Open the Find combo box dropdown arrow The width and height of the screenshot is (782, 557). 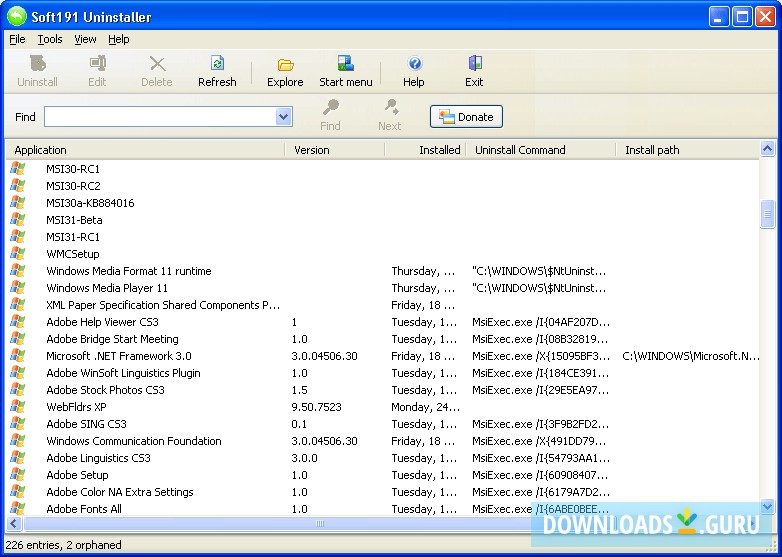tap(283, 117)
